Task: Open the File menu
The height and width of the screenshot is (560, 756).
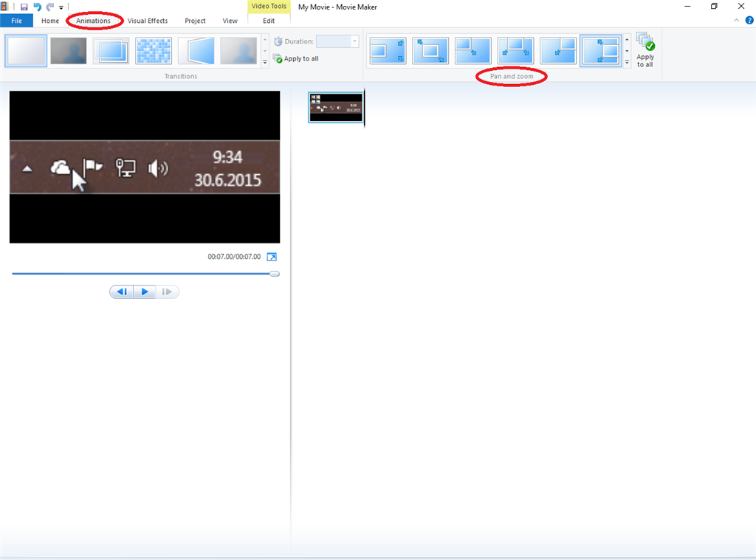Action: 16,21
